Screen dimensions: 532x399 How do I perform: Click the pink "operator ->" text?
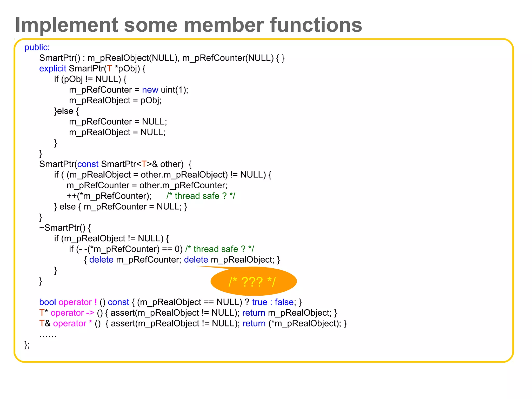pos(72,313)
